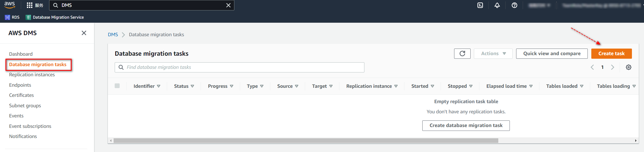Select page number 1
The image size is (644, 152).
point(602,67)
